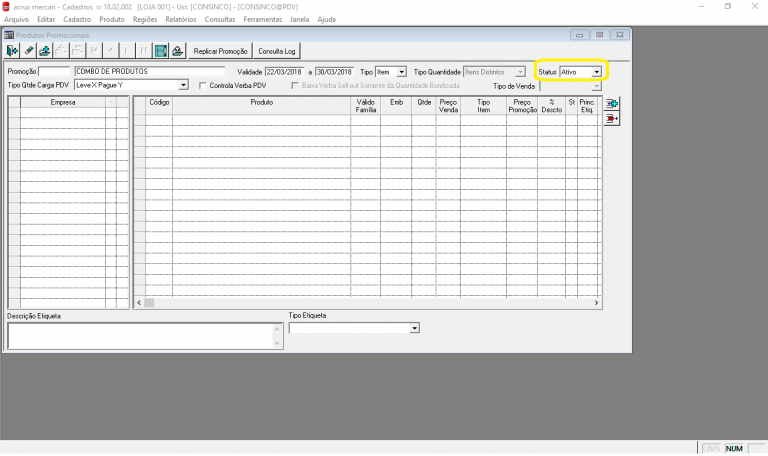Close the Produtos Promocionais inner window

click(620, 35)
